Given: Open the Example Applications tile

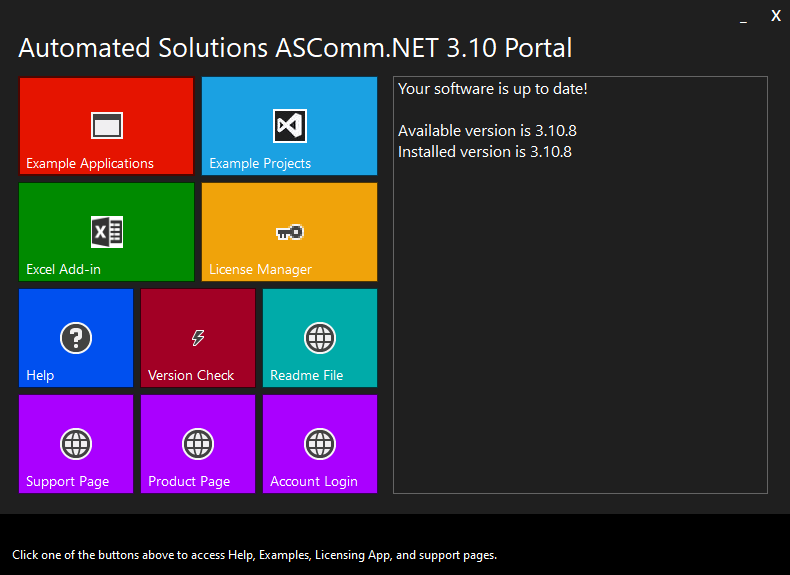Looking at the screenshot, I should [106, 126].
